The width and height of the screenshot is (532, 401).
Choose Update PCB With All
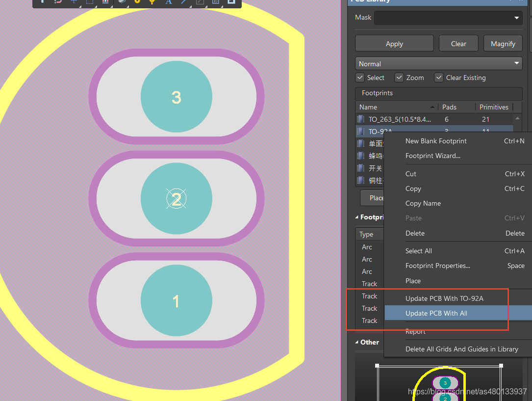[436, 313]
